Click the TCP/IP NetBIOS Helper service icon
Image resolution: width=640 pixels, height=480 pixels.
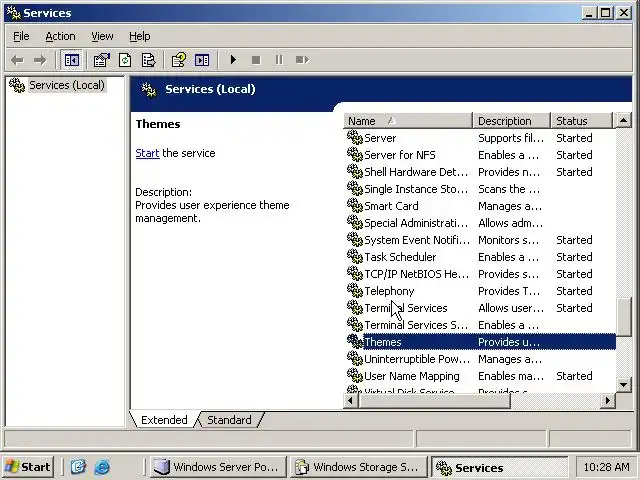355,274
